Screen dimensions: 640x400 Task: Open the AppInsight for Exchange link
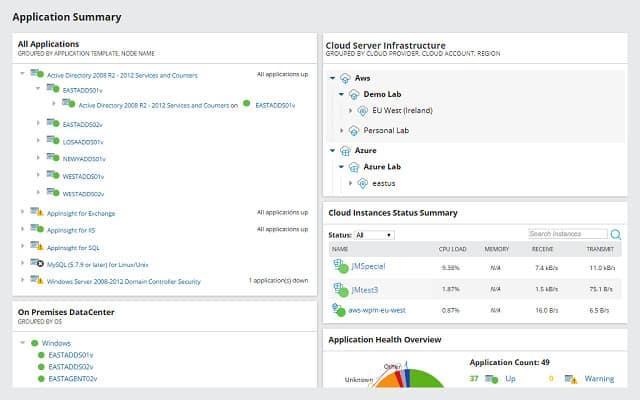(81, 213)
